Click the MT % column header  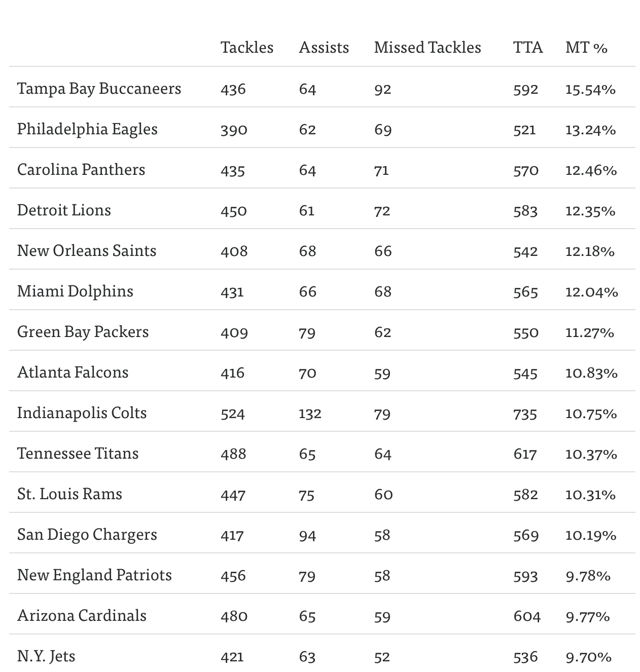[x=586, y=47]
